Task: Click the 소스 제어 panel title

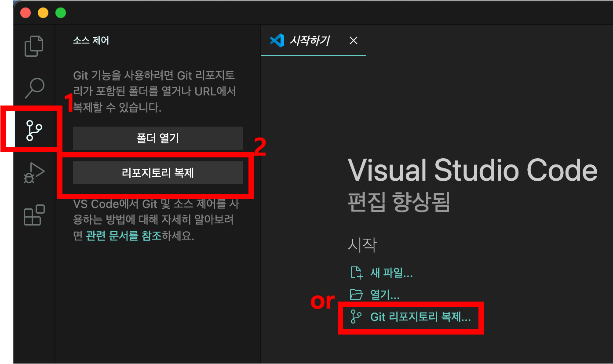Action: point(91,41)
